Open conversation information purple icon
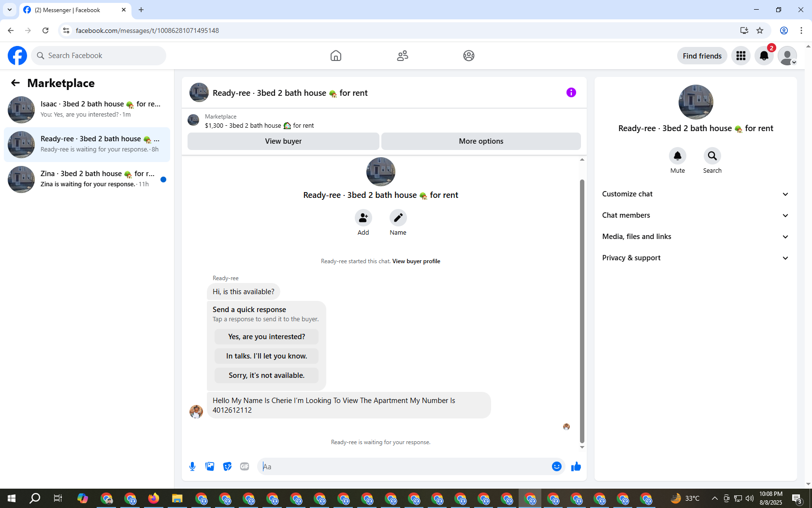The image size is (812, 508). click(571, 92)
